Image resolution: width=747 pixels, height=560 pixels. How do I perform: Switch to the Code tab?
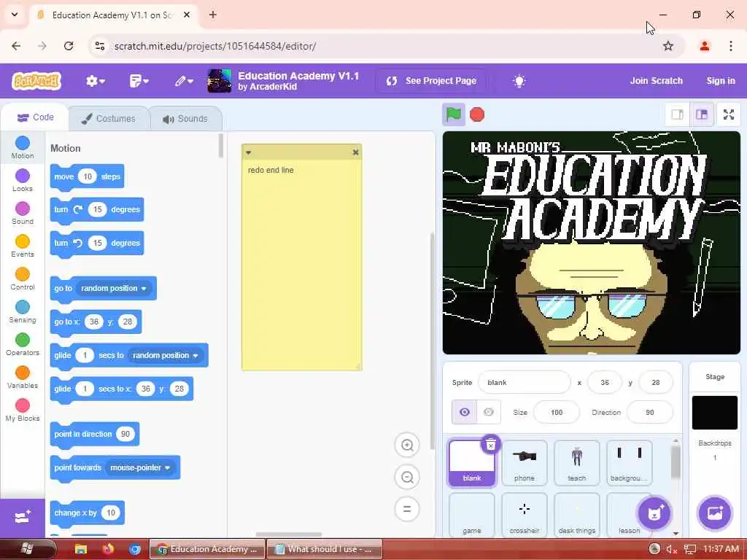(35, 117)
